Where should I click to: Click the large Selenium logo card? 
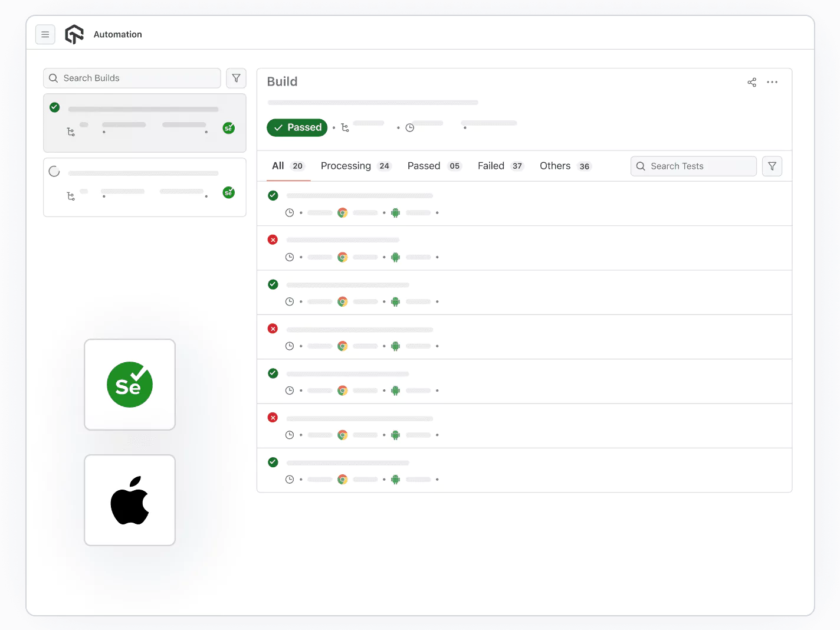(129, 385)
